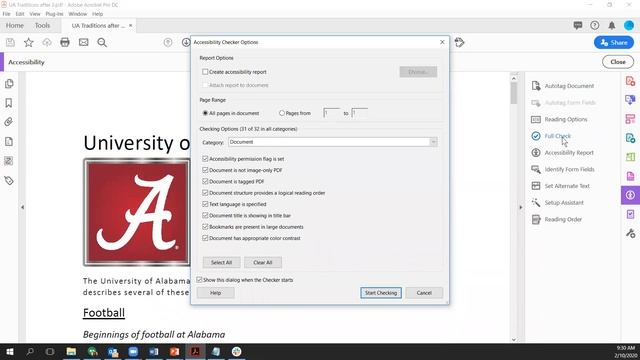Open the Window menu

click(78, 14)
